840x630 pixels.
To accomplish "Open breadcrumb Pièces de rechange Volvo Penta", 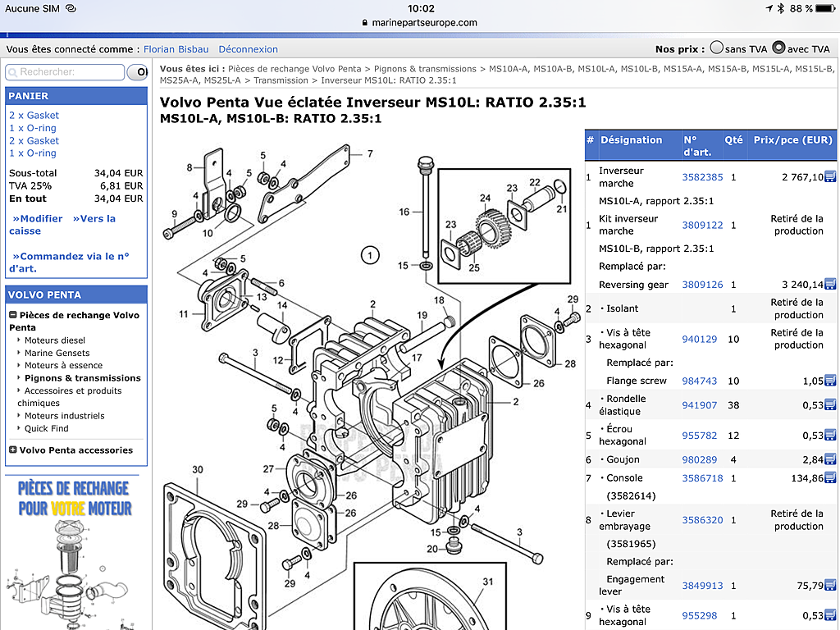I will (x=294, y=69).
